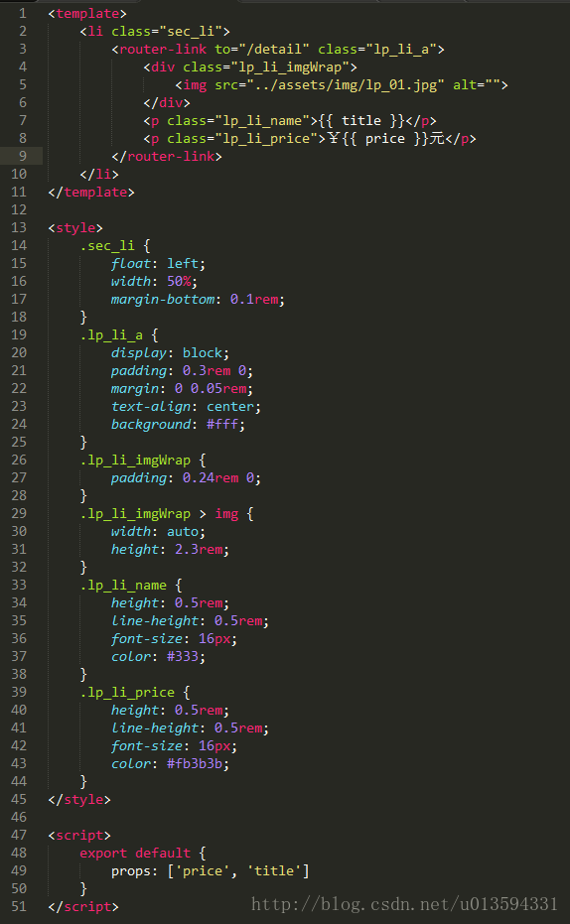Viewport: 570px width, 924px height.
Task: Click "height: 0.5rem" on line 34
Action: click(x=170, y=602)
